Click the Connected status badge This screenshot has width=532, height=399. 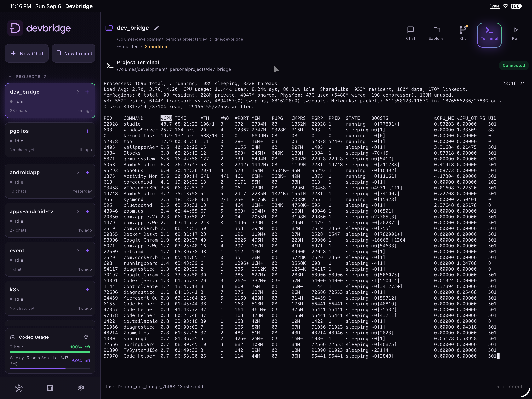[514, 65]
